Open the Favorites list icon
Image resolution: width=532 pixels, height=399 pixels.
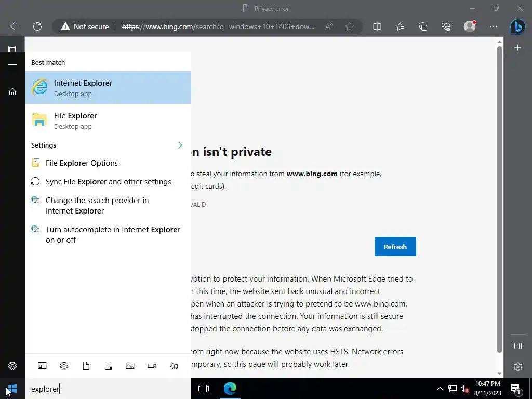pyautogui.click(x=400, y=26)
